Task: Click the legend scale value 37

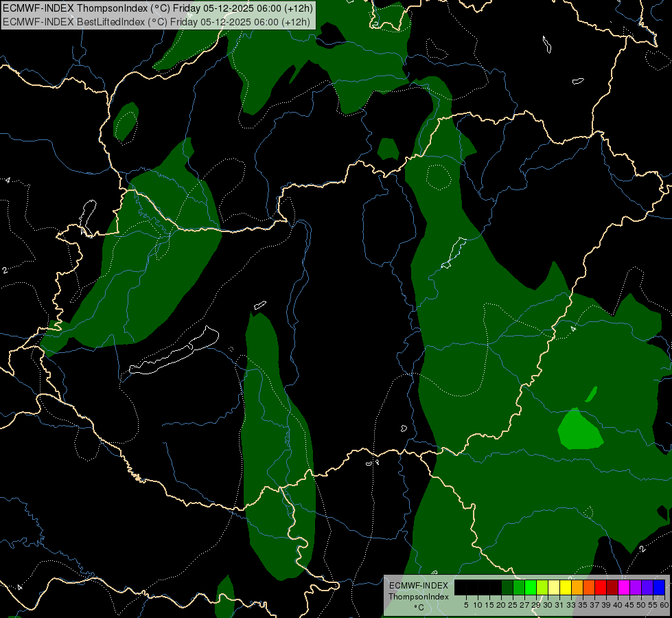Action: (x=594, y=605)
